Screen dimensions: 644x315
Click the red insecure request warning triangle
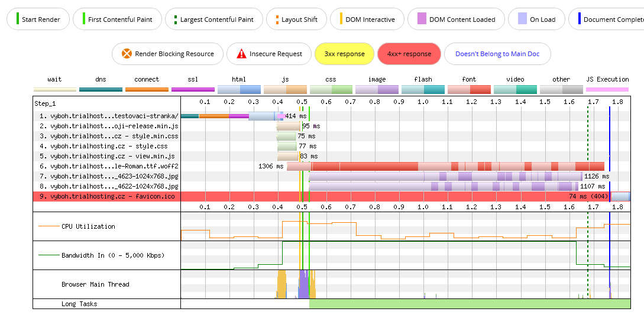242,53
